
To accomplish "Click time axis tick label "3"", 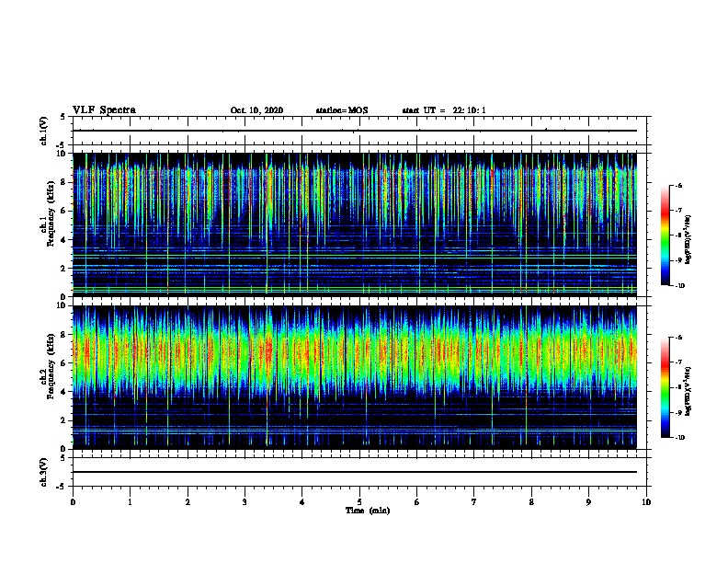I will [x=245, y=502].
